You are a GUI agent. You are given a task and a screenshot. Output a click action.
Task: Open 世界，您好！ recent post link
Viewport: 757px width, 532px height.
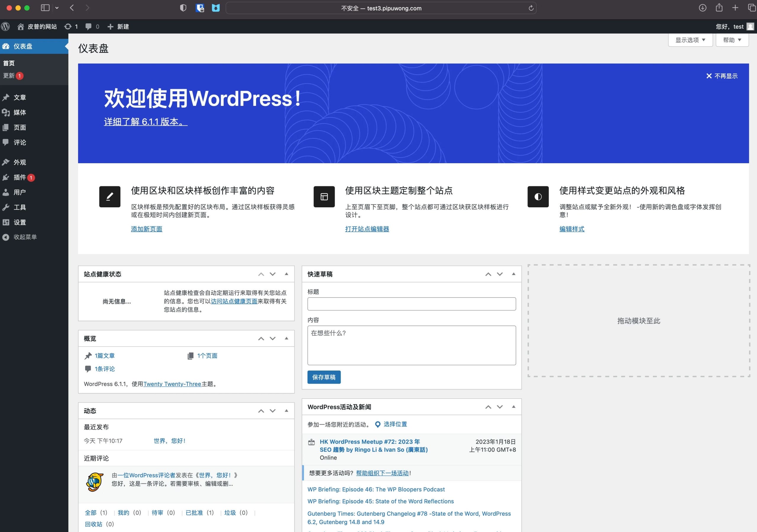[x=169, y=441]
